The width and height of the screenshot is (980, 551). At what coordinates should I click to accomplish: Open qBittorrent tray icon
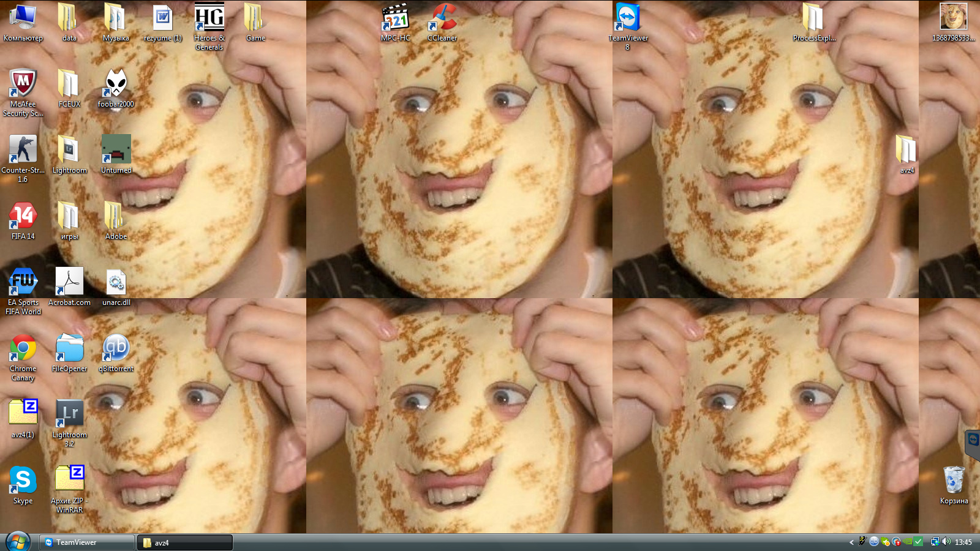(874, 541)
